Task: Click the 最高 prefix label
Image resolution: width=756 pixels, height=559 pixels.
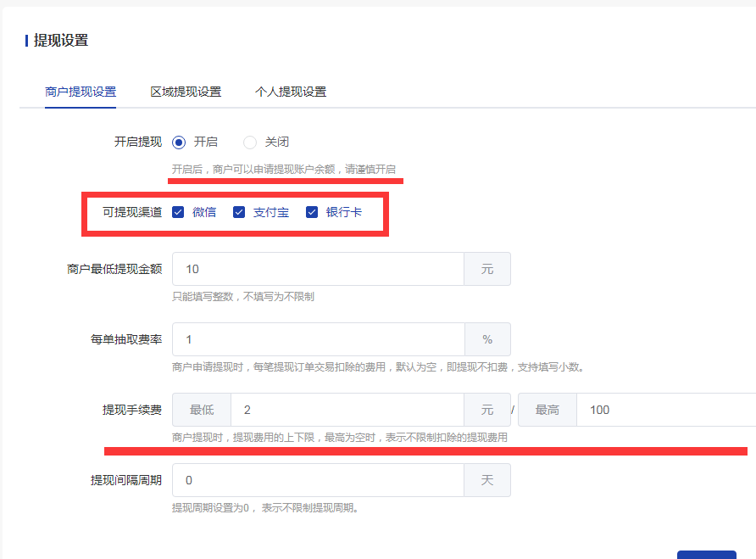Action: tap(548, 410)
